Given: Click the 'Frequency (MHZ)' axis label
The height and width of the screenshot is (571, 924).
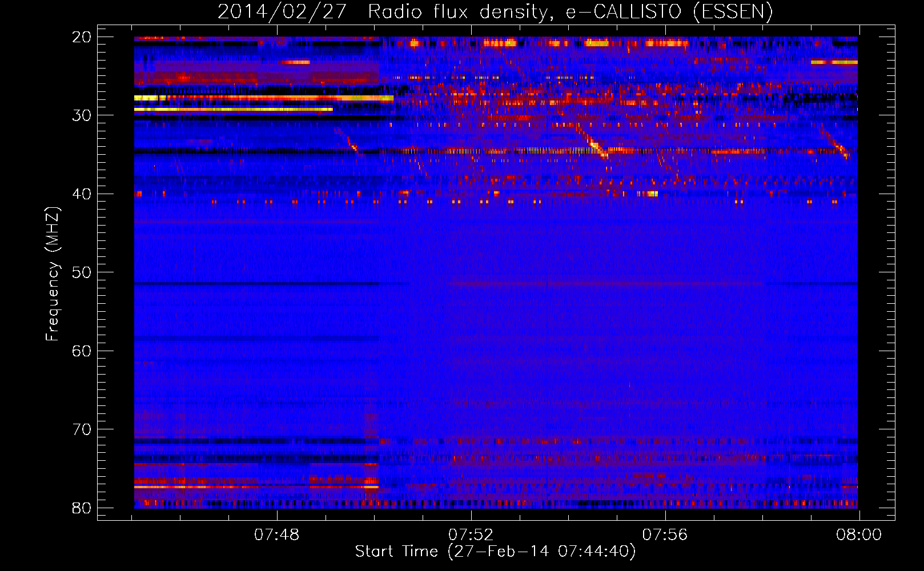Looking at the screenshot, I should [x=53, y=274].
